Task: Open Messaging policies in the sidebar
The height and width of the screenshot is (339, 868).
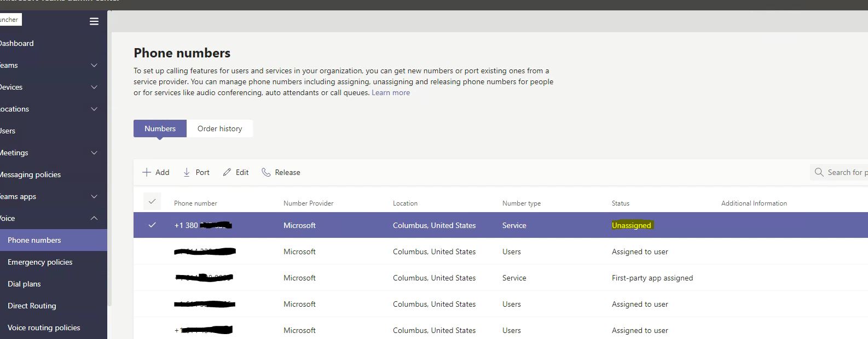Action: 30,174
